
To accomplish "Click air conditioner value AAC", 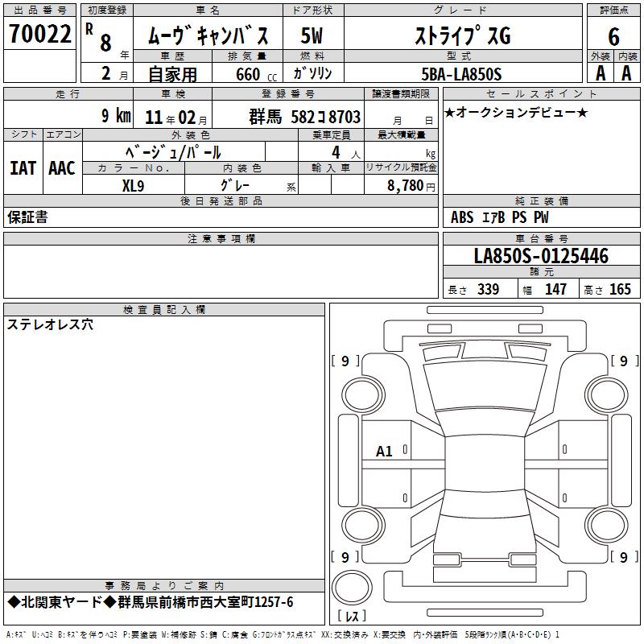I will click(62, 168).
